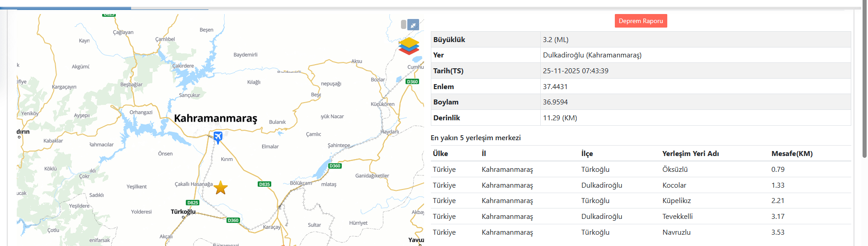Image resolution: width=868 pixels, height=246 pixels.
Task: Click the Türkoğlu town marker on map
Action: [x=183, y=217]
